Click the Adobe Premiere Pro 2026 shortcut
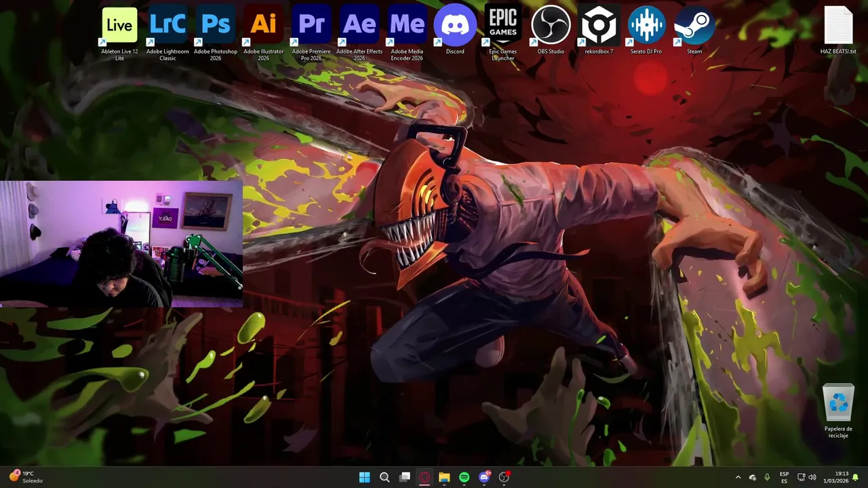 [x=311, y=33]
